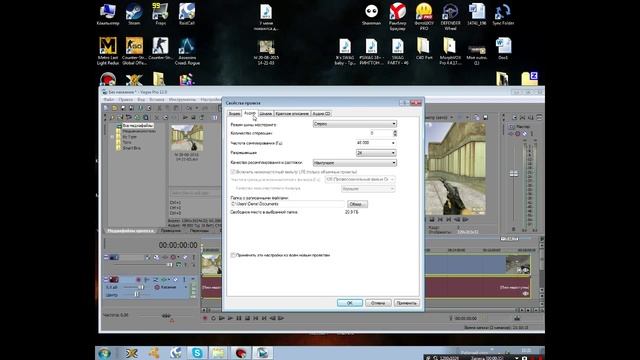
Task: Expand the By Type tree node
Action: tap(112, 137)
